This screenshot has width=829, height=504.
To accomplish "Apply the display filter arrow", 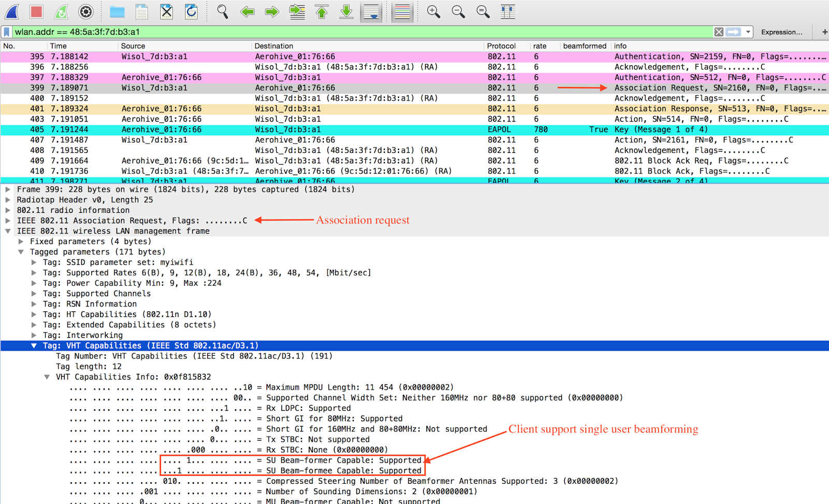I will 734,32.
